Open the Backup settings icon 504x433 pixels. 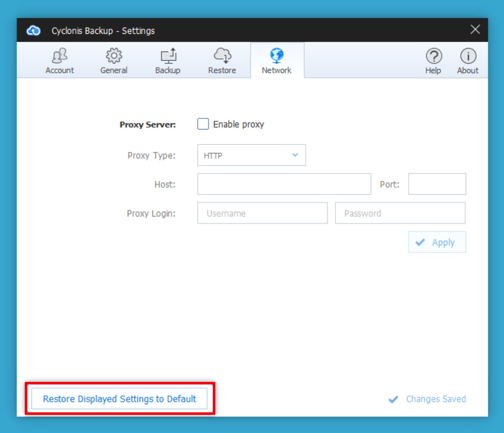(168, 56)
